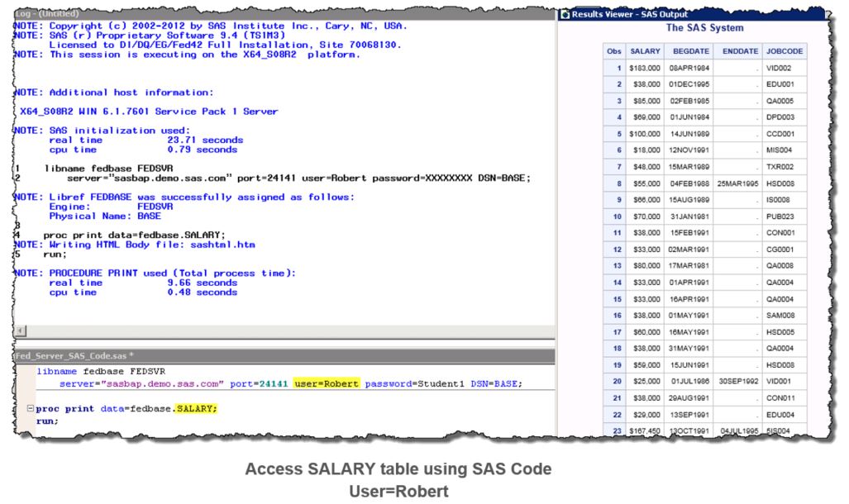The width and height of the screenshot is (849, 504).
Task: Click the JOBCODE column header
Action: (x=784, y=51)
